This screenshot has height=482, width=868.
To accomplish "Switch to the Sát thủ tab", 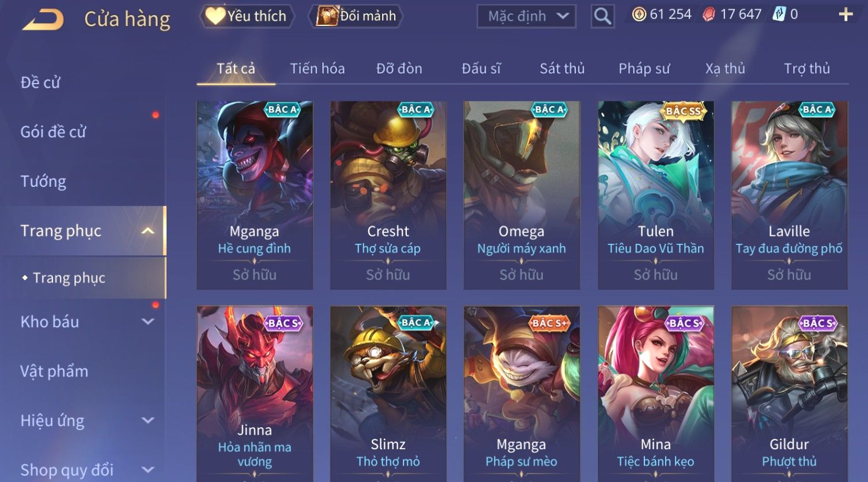I will [562, 69].
